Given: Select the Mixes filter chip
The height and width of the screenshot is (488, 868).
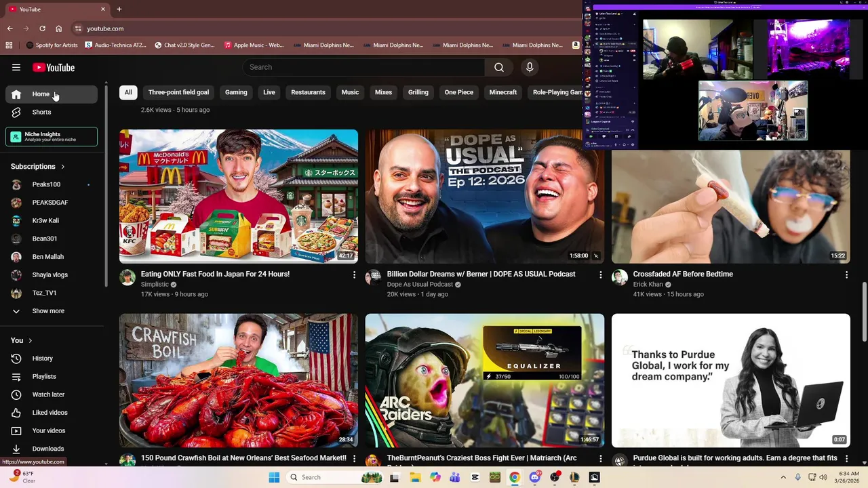Looking at the screenshot, I should 383,92.
